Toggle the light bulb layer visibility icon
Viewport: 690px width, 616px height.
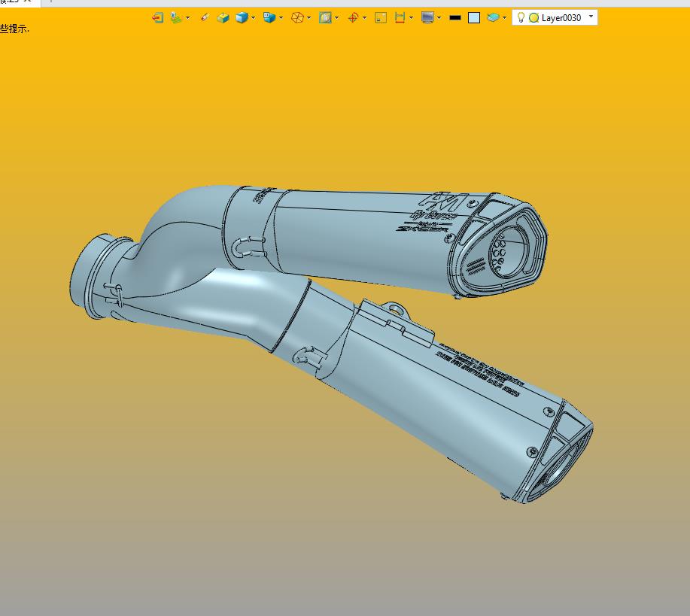(x=521, y=17)
